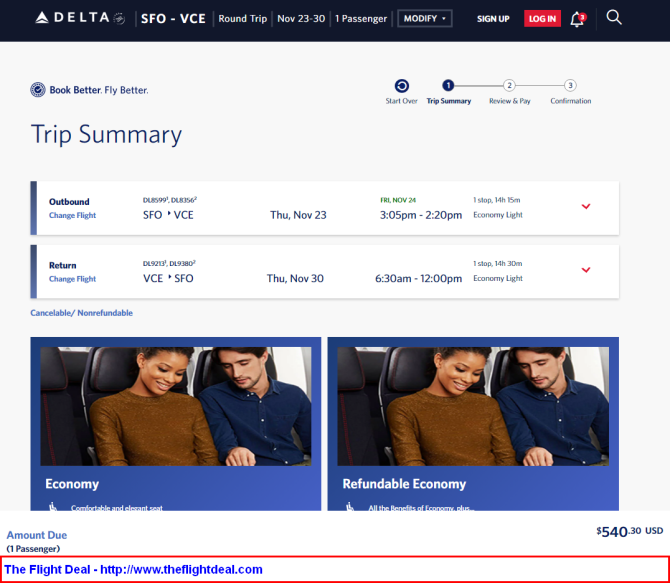Screen dimensions: 670x583
Task: Click Change Flight under Outbound
Action: 73,215
